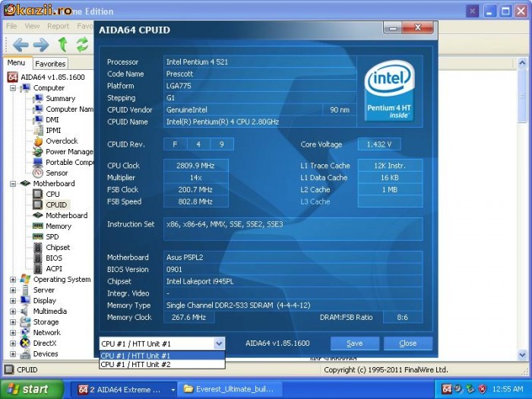
Task: Expand the Storage tree node
Action: coord(13,322)
